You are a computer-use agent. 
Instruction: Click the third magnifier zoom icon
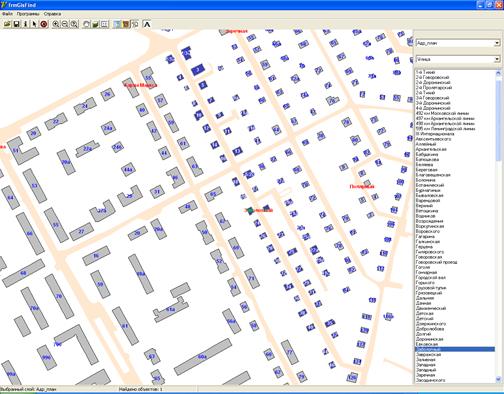coord(74,24)
